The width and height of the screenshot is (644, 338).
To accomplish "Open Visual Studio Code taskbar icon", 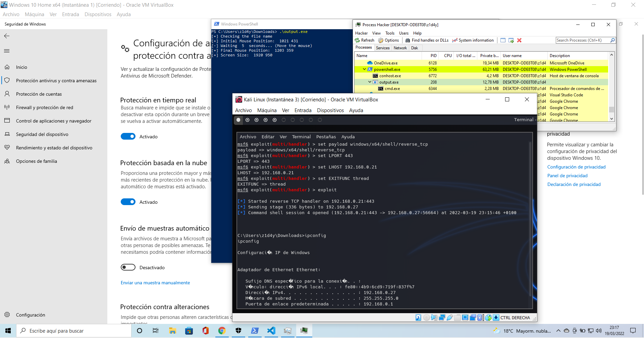I will [x=271, y=331].
